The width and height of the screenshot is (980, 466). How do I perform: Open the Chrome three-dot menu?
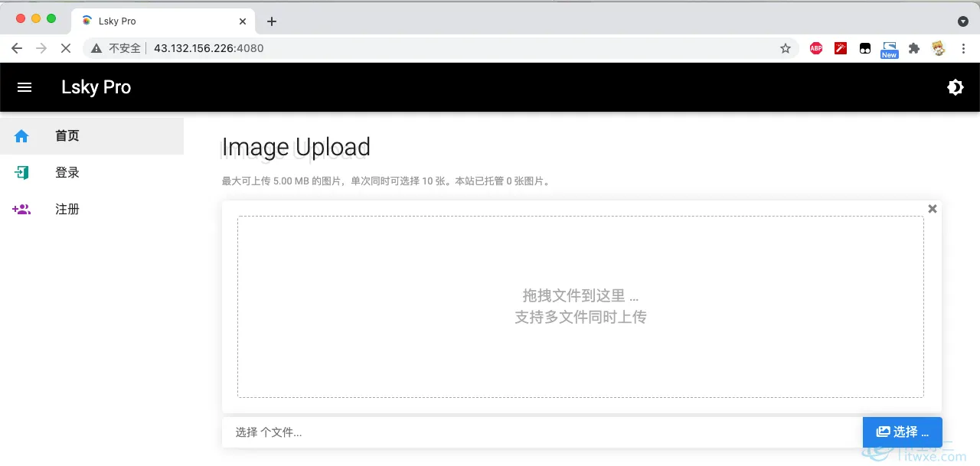coord(963,47)
